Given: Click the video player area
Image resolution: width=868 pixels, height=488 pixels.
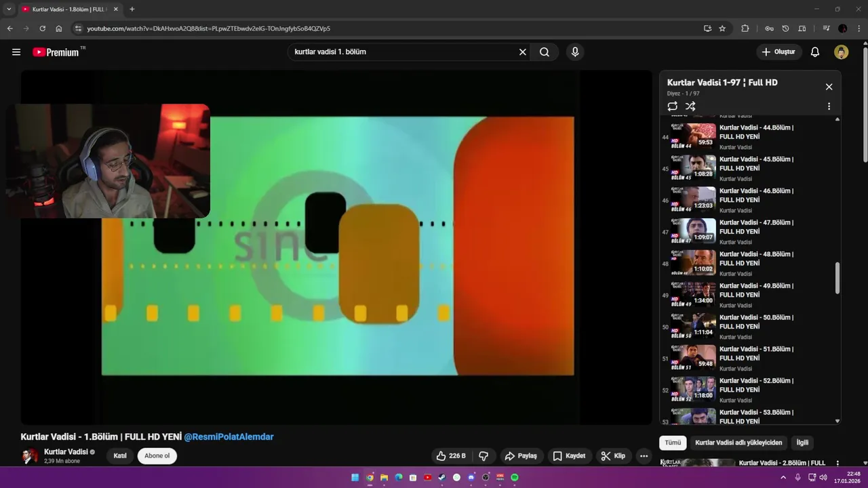Looking at the screenshot, I should tap(336, 247).
